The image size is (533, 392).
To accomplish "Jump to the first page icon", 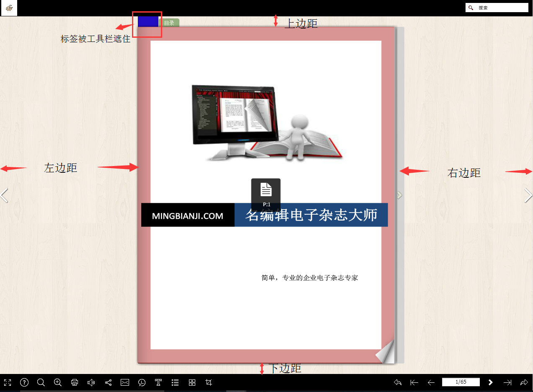I will tap(414, 382).
